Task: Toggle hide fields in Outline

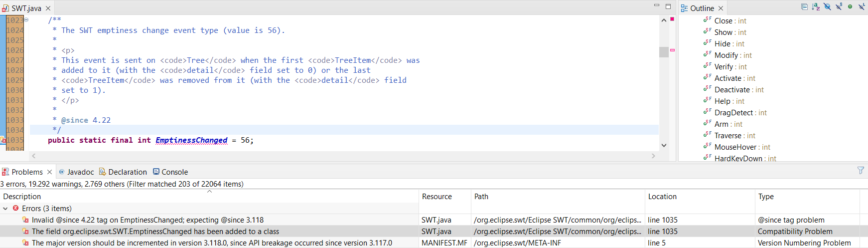Action: click(827, 7)
